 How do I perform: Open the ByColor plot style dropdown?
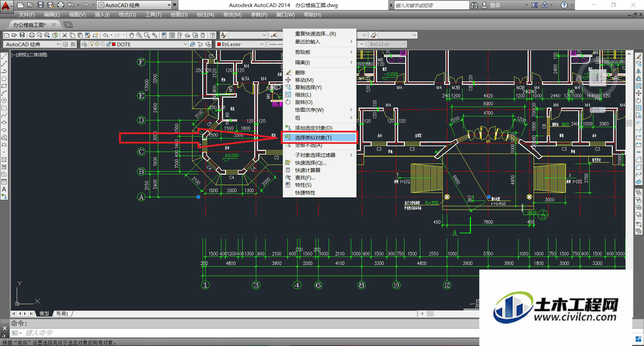pyautogui.click(x=404, y=44)
